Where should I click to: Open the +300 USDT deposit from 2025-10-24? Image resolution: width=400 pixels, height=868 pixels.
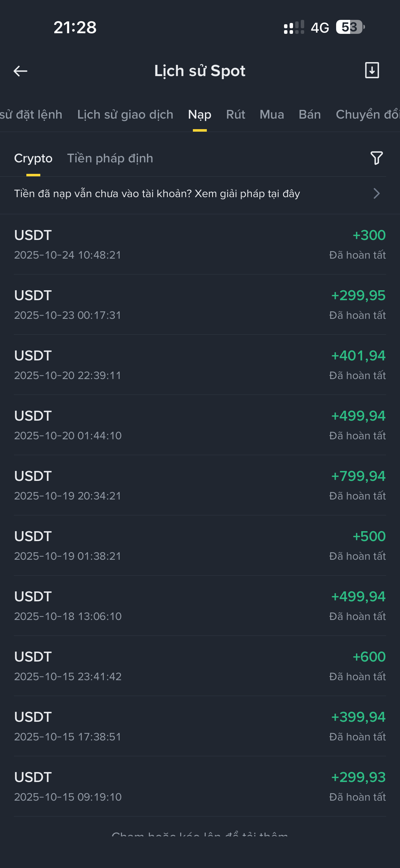(200, 244)
